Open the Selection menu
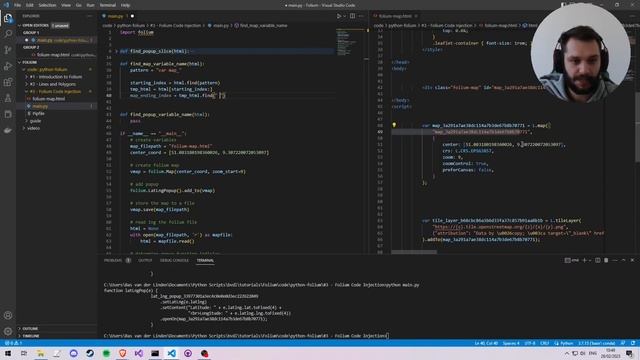Screen dimensions: 640x360 (x=47, y=5)
